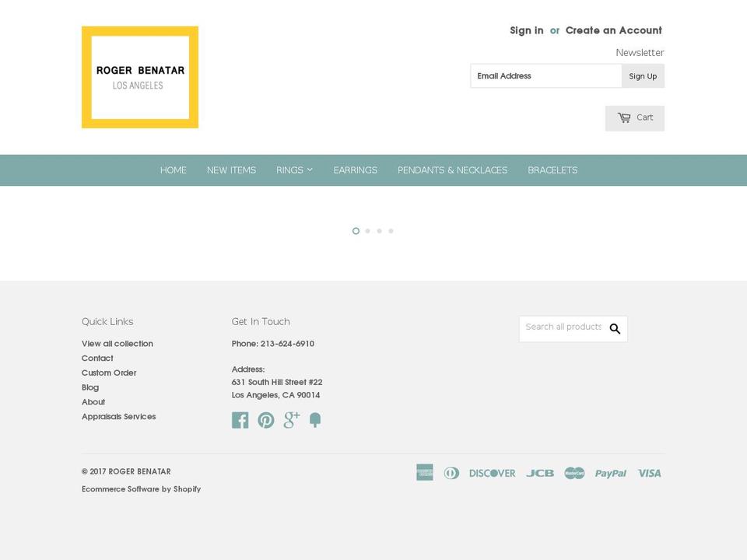Open the New Items menu
The width and height of the screenshot is (747, 560).
point(232,170)
